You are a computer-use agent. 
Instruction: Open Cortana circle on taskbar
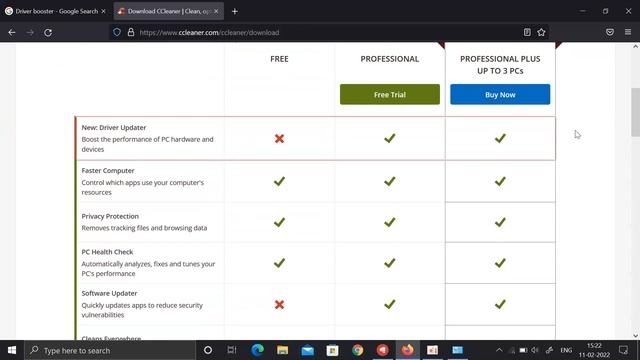click(208, 350)
